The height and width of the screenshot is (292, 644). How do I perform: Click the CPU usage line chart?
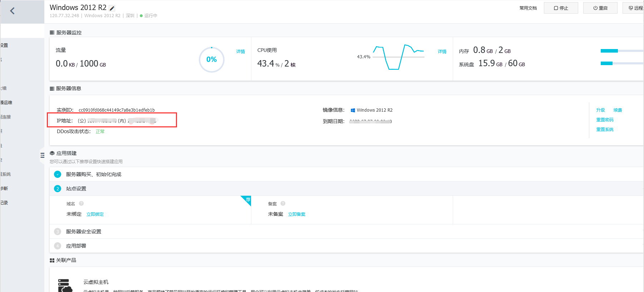(398, 57)
